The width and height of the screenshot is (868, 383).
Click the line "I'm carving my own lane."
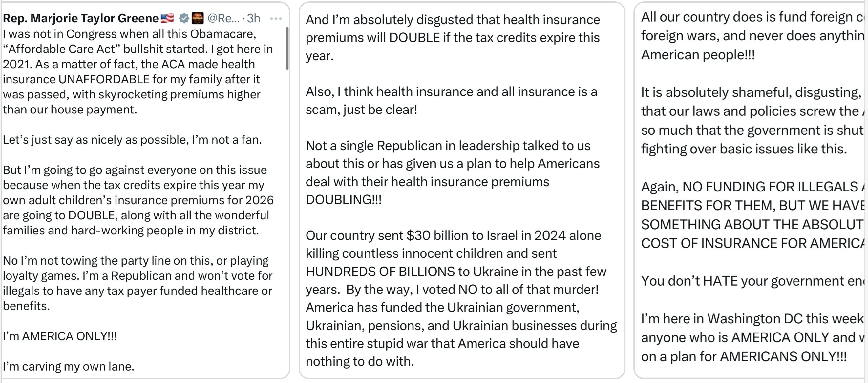pos(68,366)
